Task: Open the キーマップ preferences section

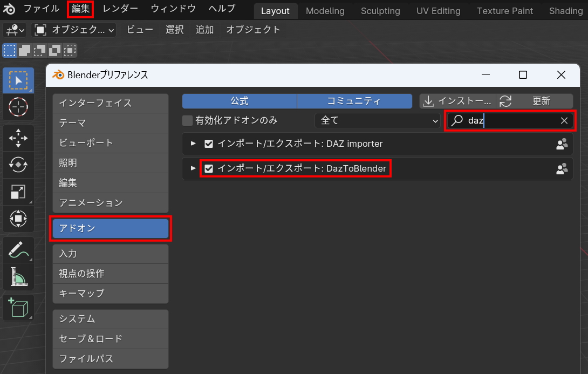Action: tap(111, 294)
